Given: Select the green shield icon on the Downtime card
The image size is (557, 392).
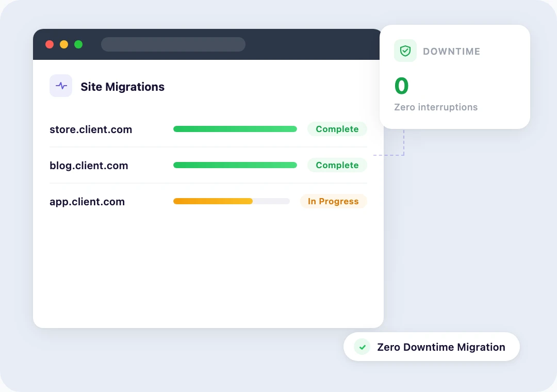Looking at the screenshot, I should (x=405, y=51).
